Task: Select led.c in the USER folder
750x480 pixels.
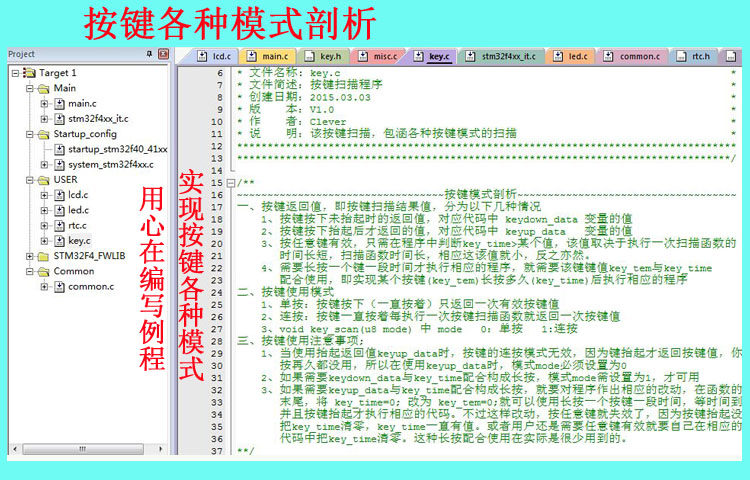Action: (x=78, y=210)
